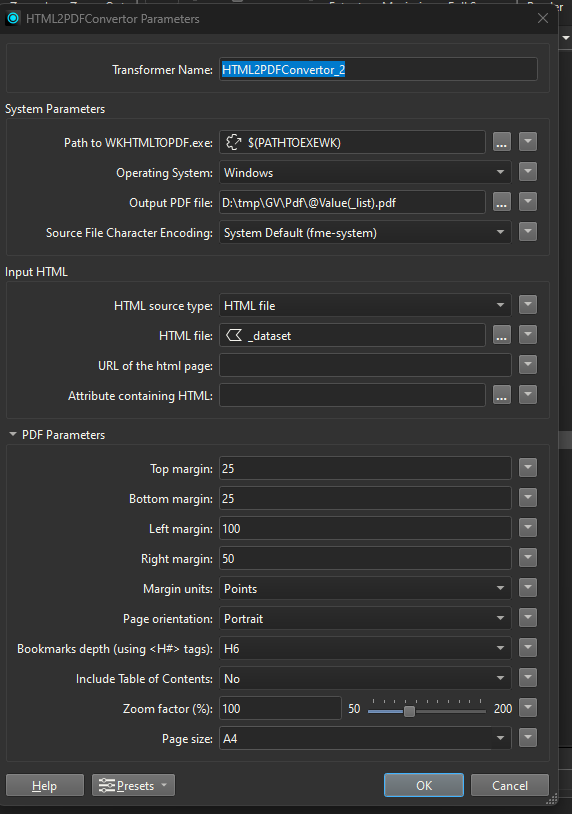This screenshot has height=814, width=572.
Task: Click the Zoom factor slider handle
Action: 409,711
